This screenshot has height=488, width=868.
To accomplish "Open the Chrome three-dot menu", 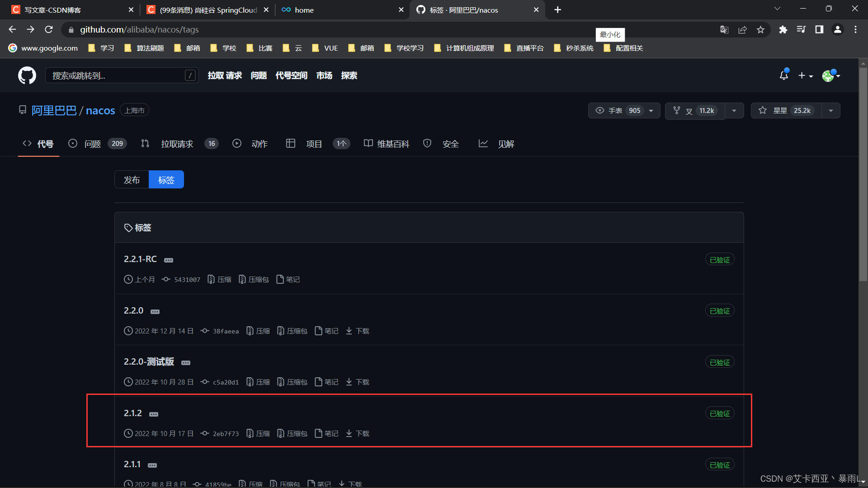I will pyautogui.click(x=855, y=29).
